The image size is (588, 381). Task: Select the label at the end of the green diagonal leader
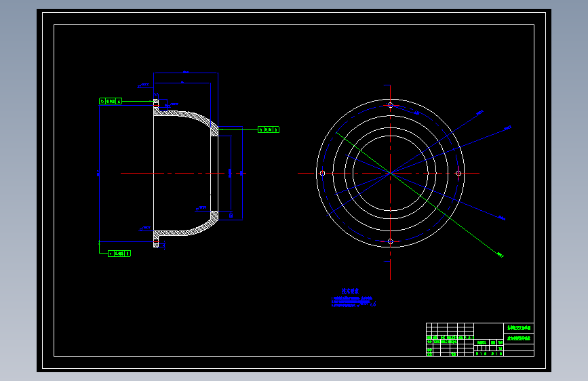[x=501, y=255]
